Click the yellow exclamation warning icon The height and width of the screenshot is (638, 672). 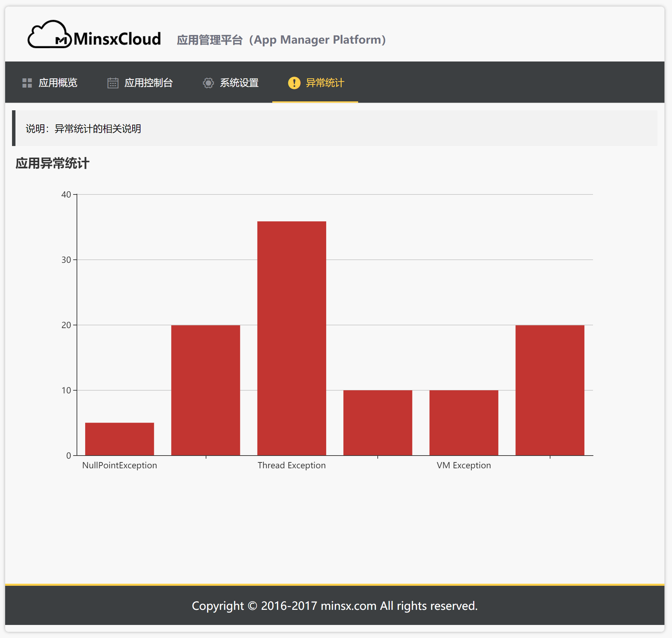pos(294,83)
